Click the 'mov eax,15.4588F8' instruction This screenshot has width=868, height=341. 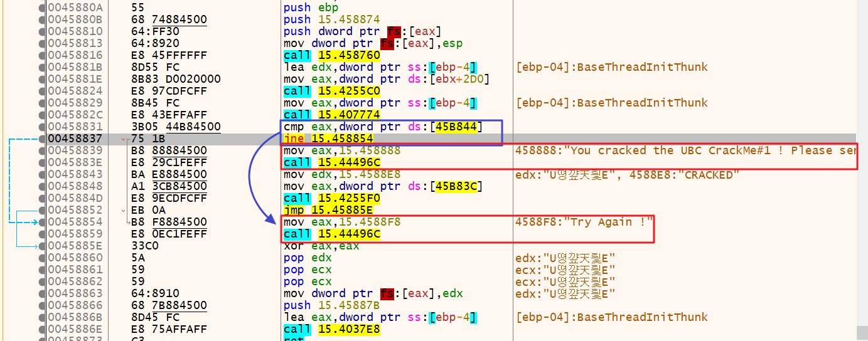click(342, 222)
